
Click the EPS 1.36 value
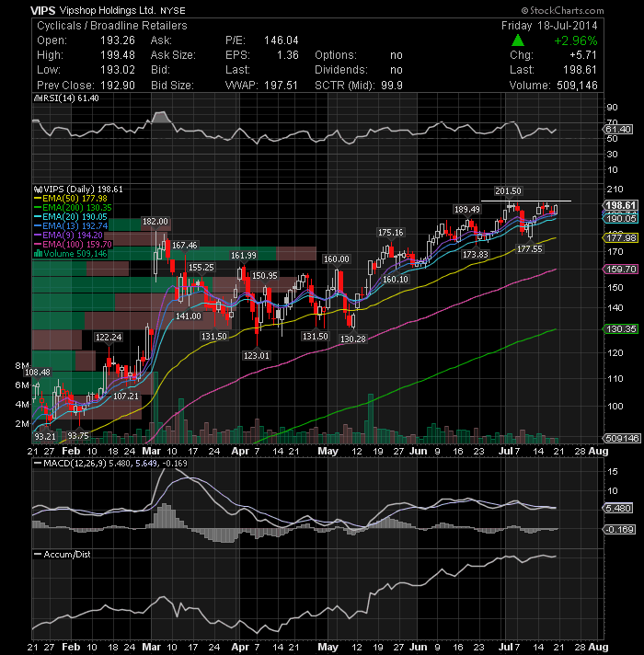pos(288,55)
